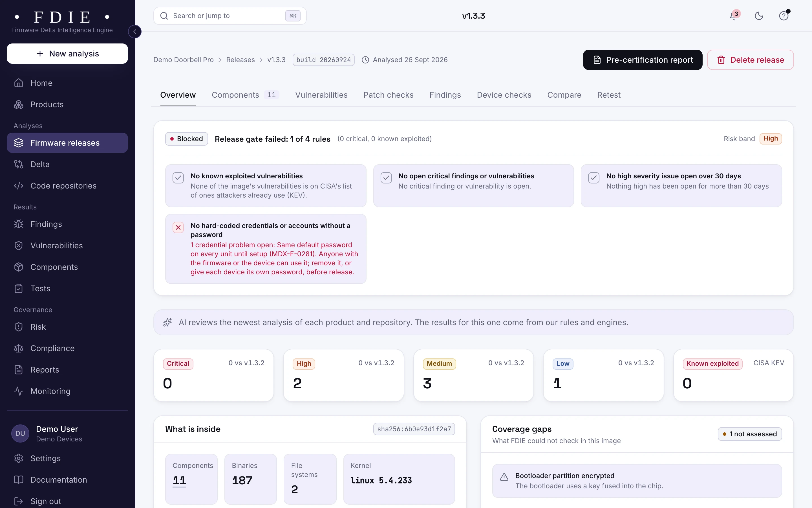The width and height of the screenshot is (812, 508).
Task: Start a New analysis
Action: pyautogui.click(x=67, y=54)
